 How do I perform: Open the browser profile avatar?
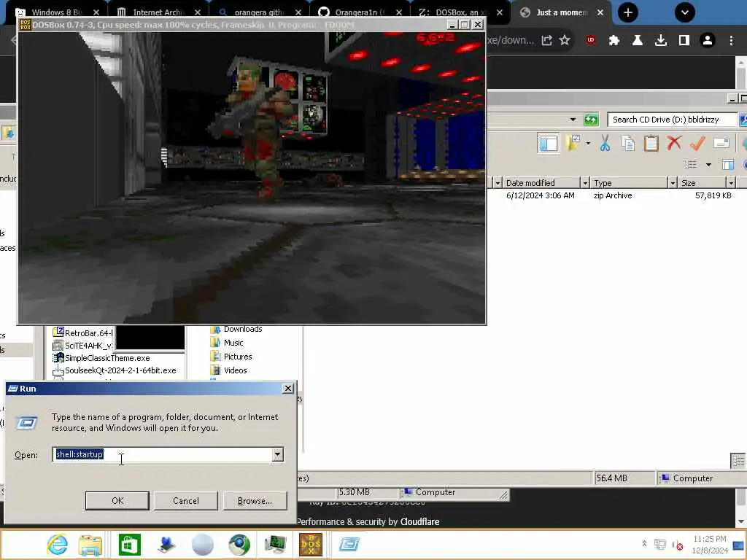708,41
